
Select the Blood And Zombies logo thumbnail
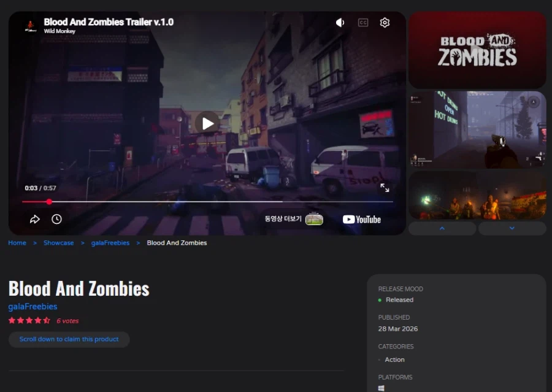click(x=477, y=50)
